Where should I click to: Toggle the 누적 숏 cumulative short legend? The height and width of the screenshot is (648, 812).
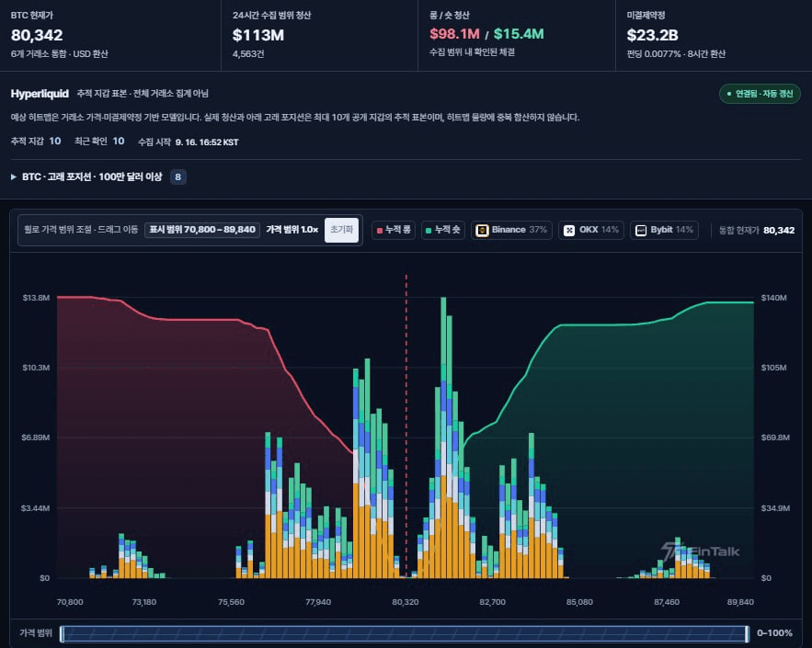click(x=442, y=230)
